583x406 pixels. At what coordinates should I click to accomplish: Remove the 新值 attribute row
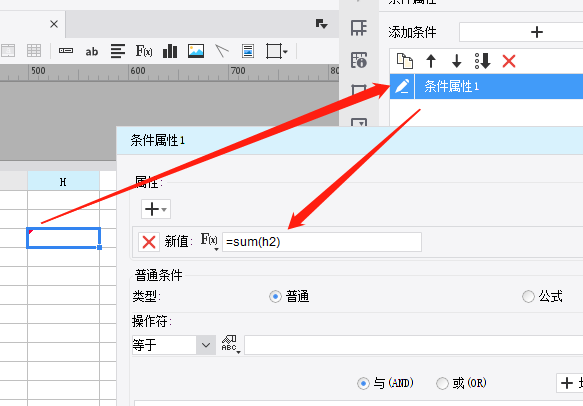click(x=149, y=242)
